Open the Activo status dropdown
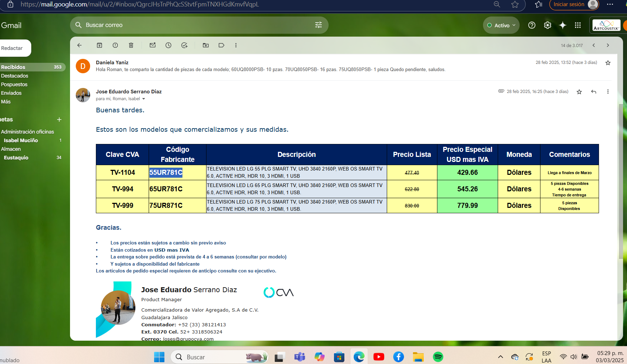 coord(501,25)
